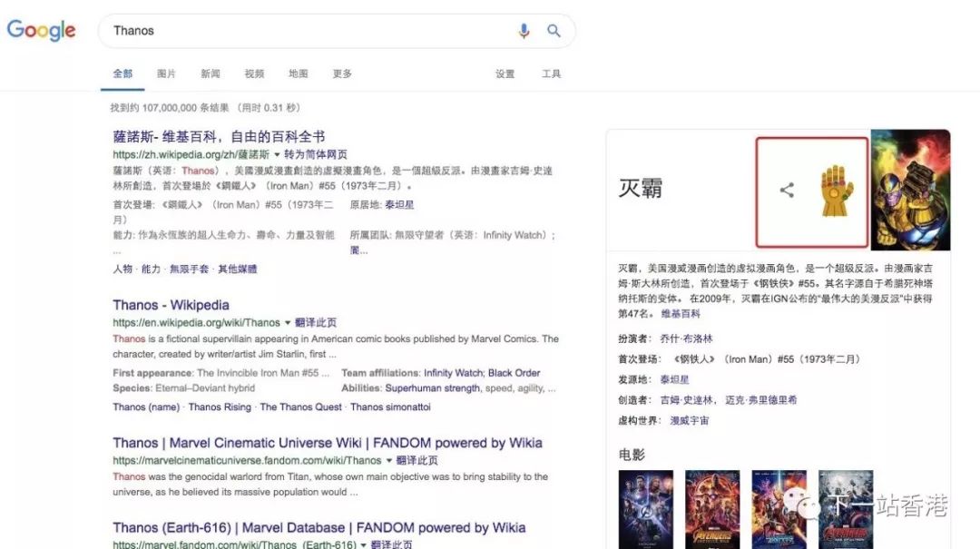Click the Google logo
Screen dimensions: 980x549
(x=41, y=30)
